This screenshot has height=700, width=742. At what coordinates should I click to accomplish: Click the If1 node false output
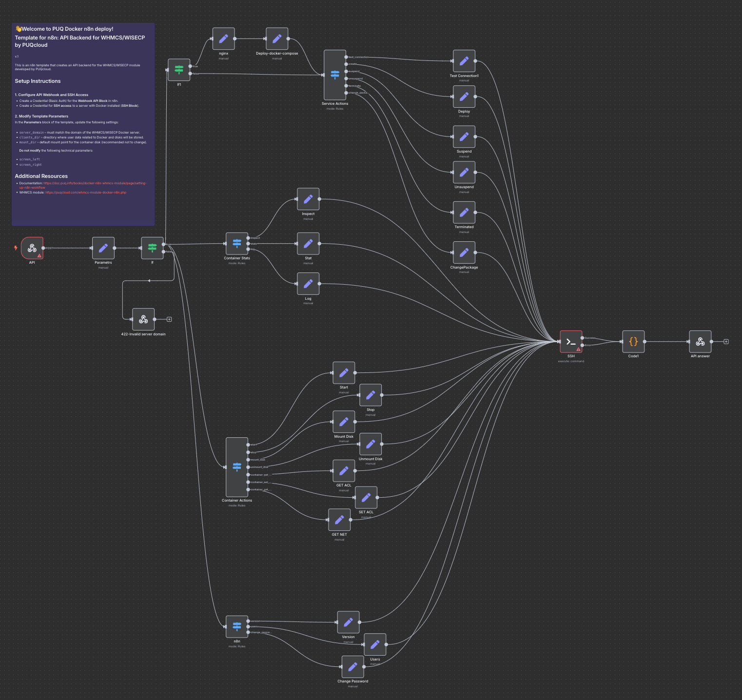(x=190, y=74)
